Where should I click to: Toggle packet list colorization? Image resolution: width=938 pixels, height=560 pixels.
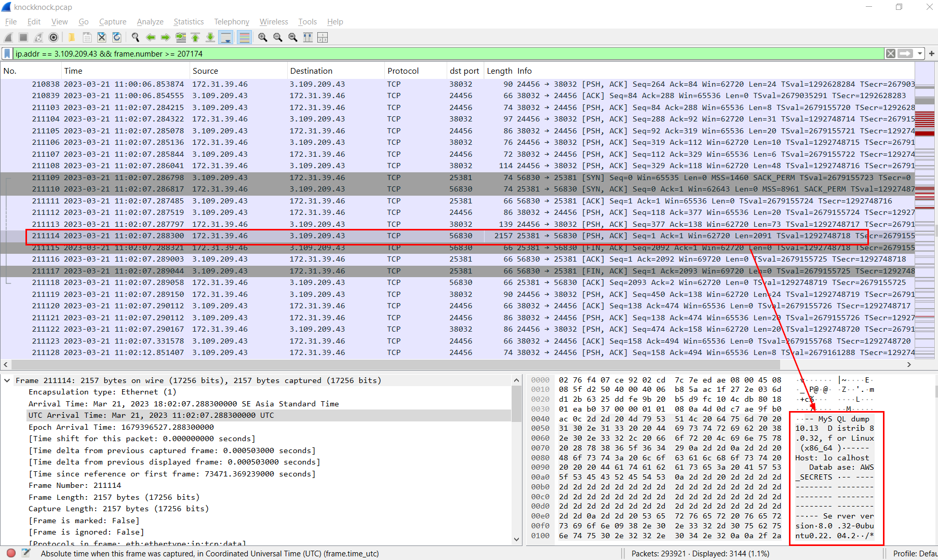point(244,37)
